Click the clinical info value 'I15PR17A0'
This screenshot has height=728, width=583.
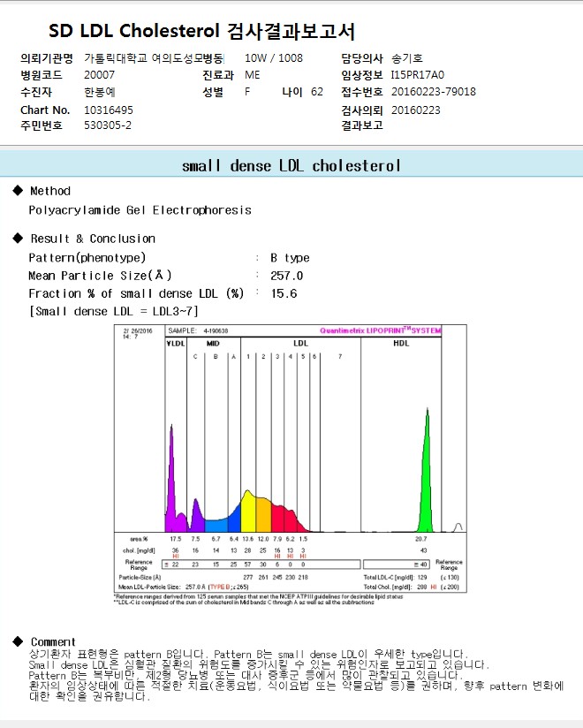[417, 75]
